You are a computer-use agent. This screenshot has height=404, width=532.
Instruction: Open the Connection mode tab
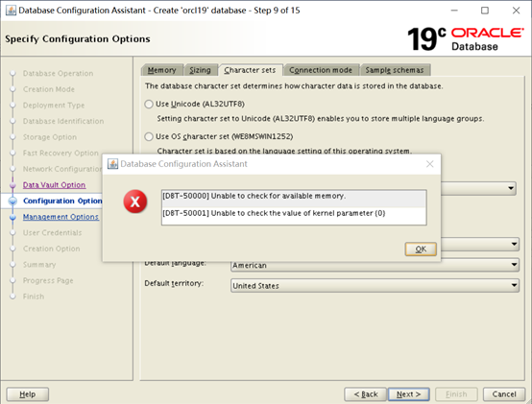point(321,70)
